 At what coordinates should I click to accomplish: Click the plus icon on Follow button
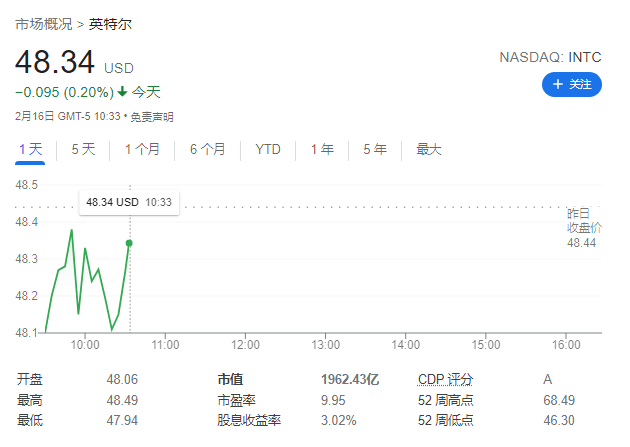click(x=557, y=84)
